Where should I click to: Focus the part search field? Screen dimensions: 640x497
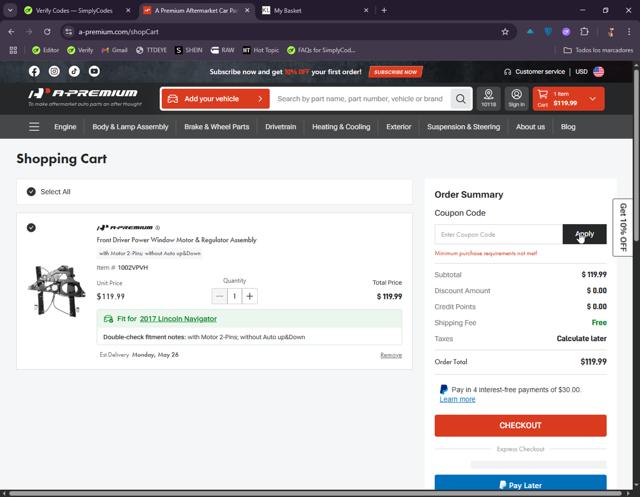point(360,99)
